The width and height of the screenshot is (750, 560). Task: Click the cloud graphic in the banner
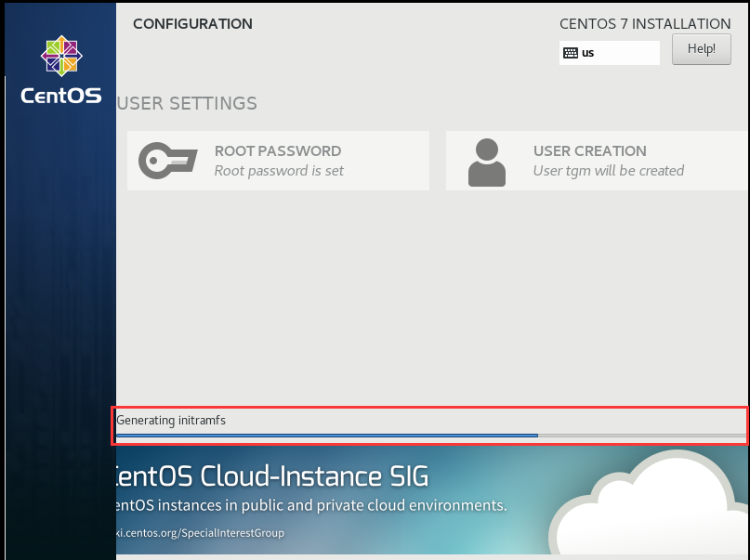(x=648, y=501)
